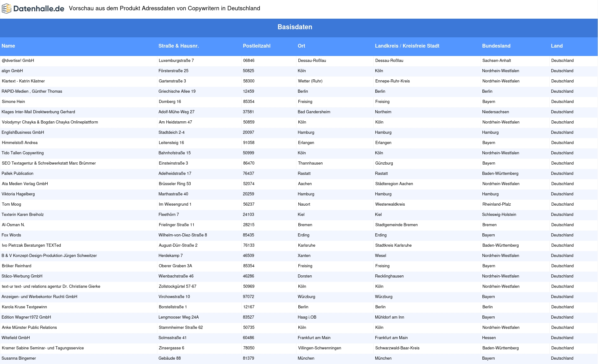This screenshot has width=598, height=364.
Task: Click the Bundesland column header
Action: point(496,46)
